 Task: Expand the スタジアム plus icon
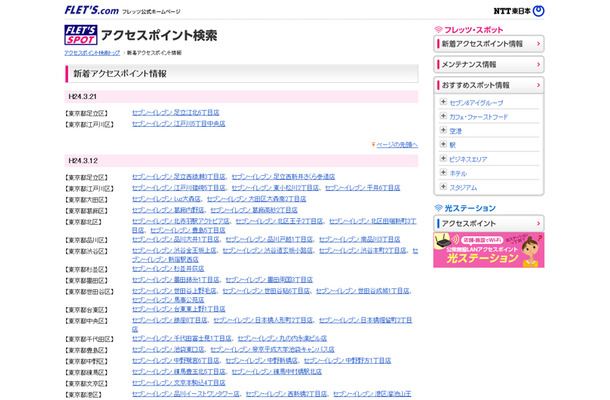(x=443, y=186)
